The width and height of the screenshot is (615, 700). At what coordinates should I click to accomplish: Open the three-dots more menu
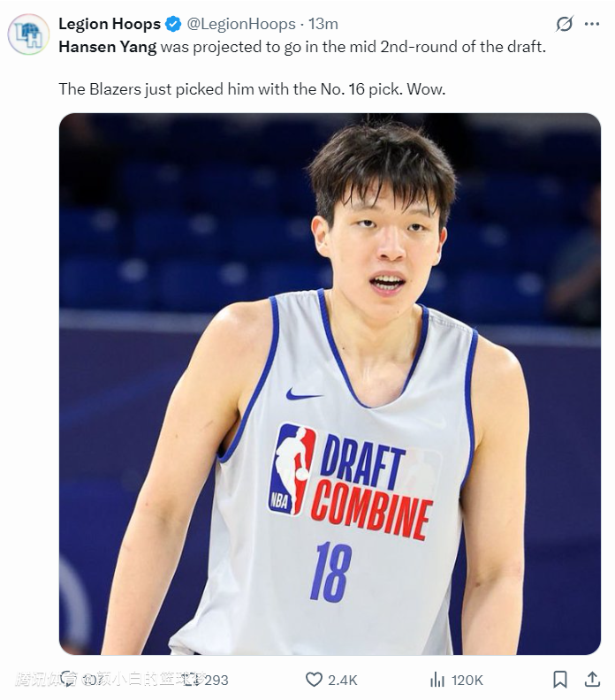[x=592, y=24]
